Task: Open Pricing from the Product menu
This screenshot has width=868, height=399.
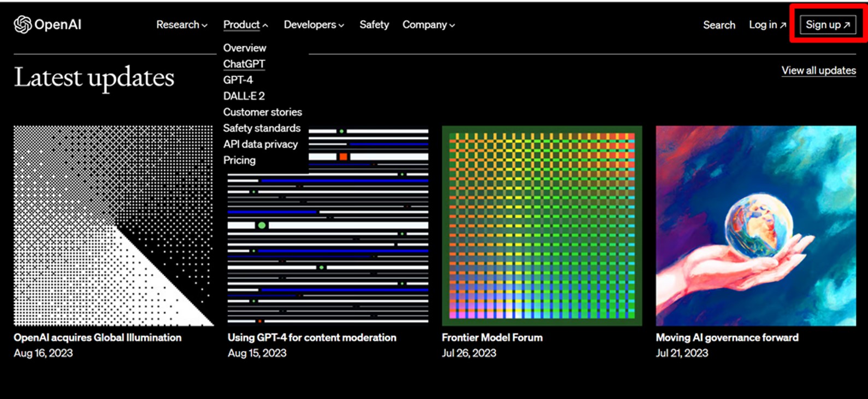Action: [x=239, y=160]
